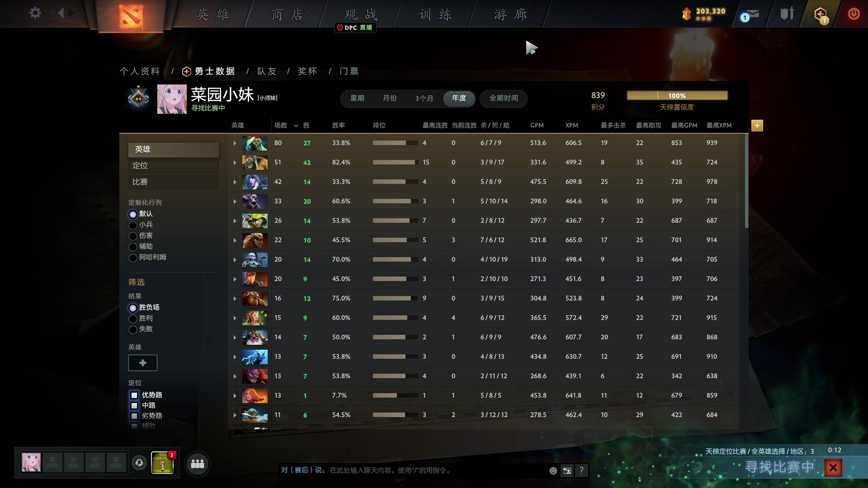Open the 场数 column sort dropdown

tap(296, 126)
